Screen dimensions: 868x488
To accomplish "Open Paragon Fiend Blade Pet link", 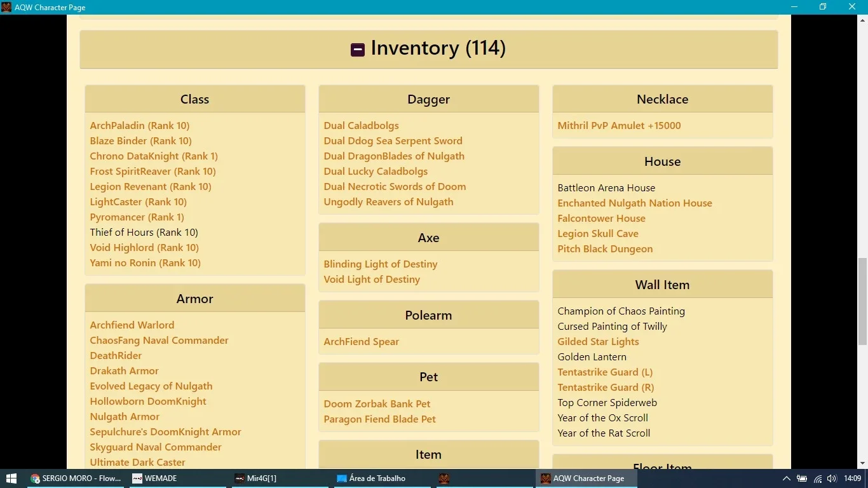I will tap(379, 419).
